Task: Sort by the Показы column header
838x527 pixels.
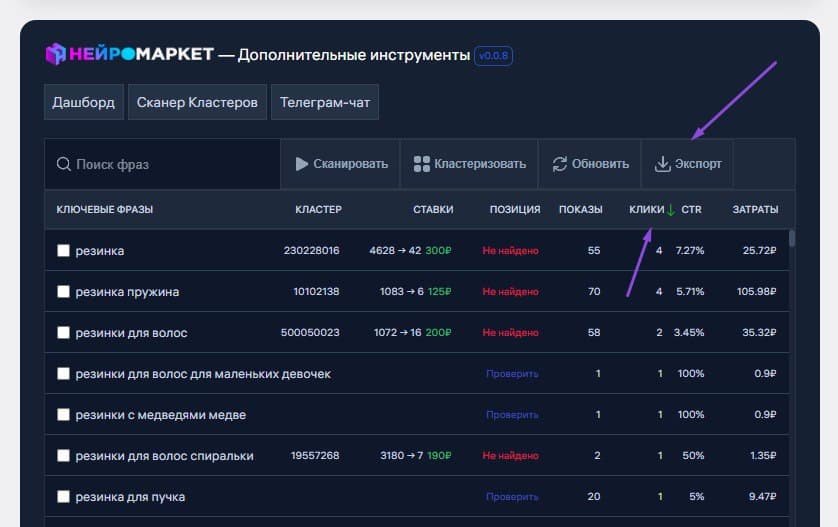Action: tap(580, 210)
